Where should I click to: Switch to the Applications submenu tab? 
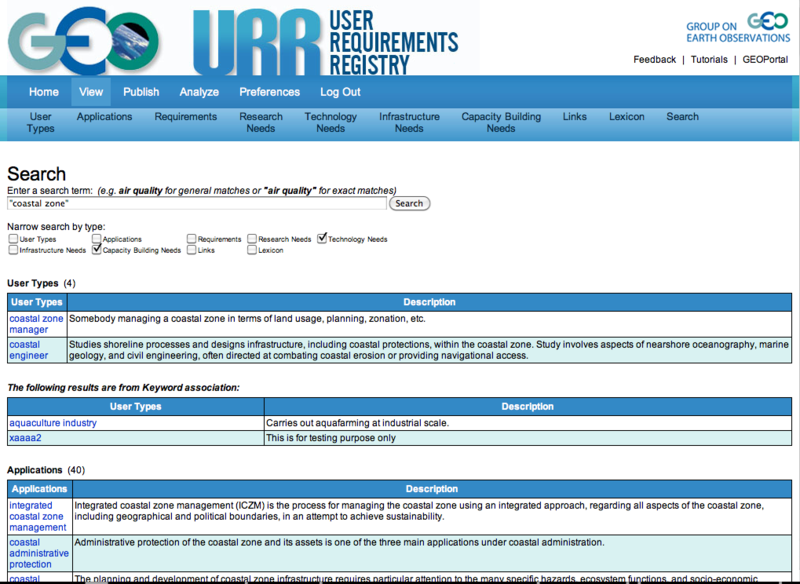104,117
